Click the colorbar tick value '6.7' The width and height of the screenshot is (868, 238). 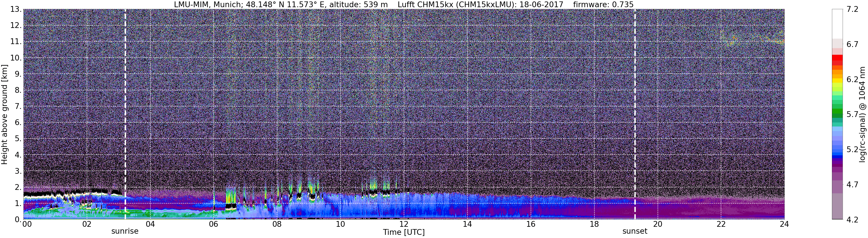852,44
